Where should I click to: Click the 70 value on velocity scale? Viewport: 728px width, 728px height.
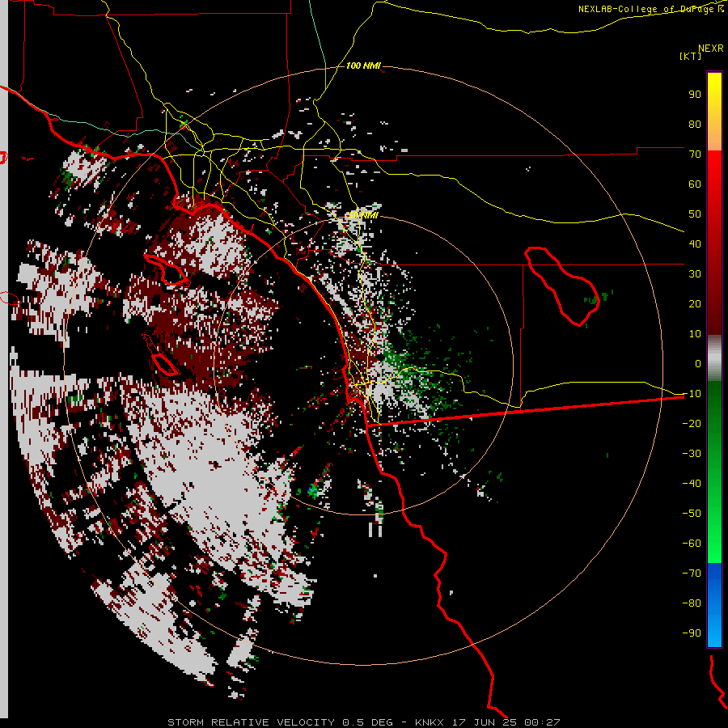(695, 154)
